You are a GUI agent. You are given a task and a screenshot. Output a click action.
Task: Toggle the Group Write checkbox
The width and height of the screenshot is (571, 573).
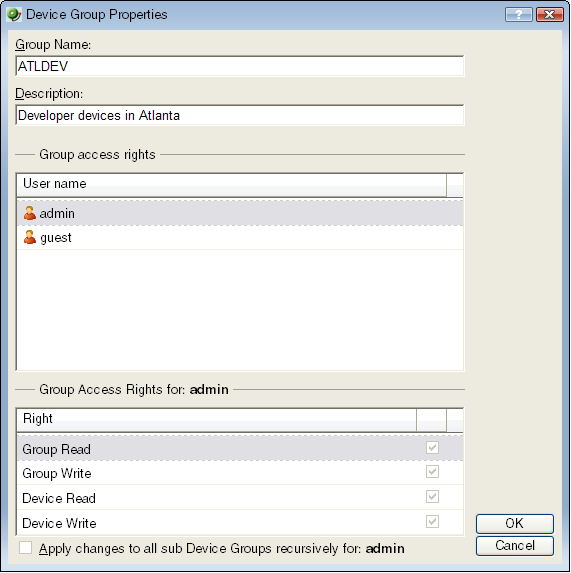(x=432, y=472)
